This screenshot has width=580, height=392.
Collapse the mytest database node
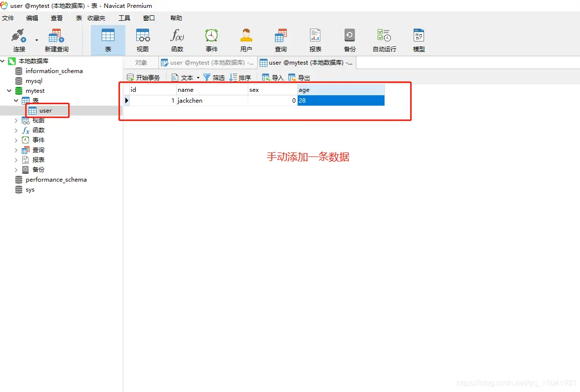point(9,90)
